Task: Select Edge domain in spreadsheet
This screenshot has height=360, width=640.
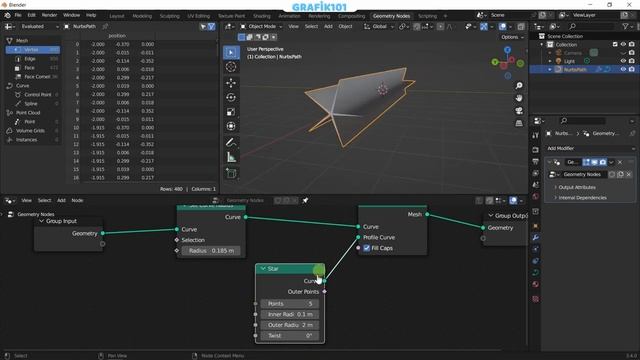Action: (x=33, y=59)
